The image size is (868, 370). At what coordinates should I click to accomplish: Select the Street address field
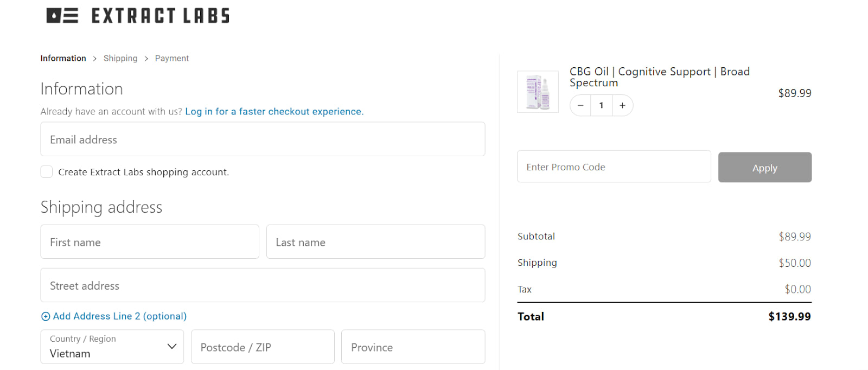[x=263, y=285]
